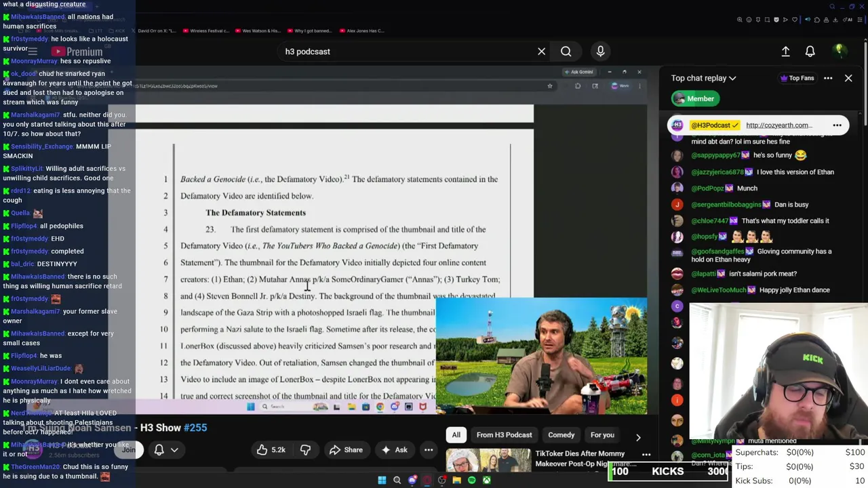Click the Share button under video
868x488 pixels.
(346, 449)
